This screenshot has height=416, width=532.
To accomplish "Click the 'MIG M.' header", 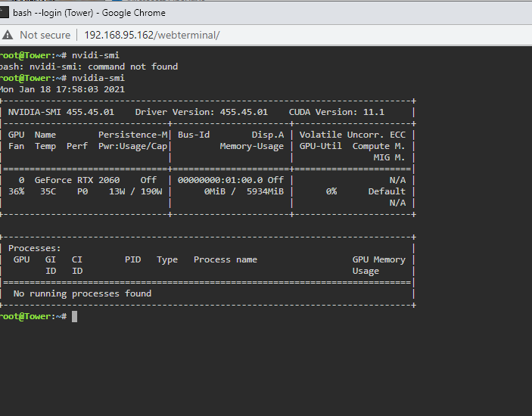I will click(x=389, y=157).
